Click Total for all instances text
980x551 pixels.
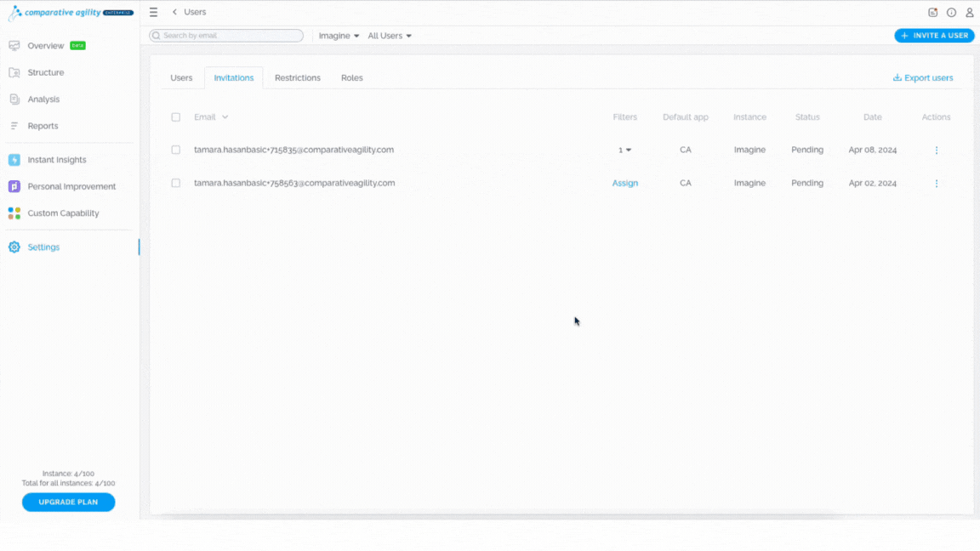click(68, 484)
